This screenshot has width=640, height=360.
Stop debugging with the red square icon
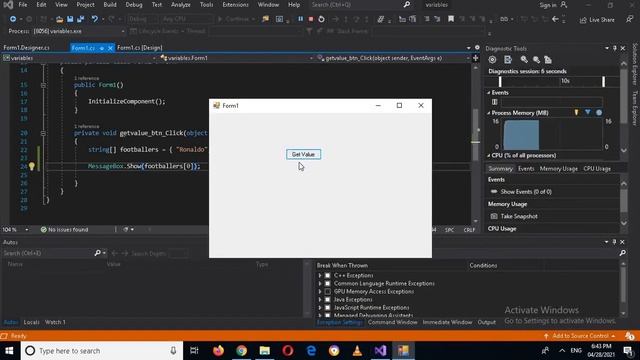311,19
